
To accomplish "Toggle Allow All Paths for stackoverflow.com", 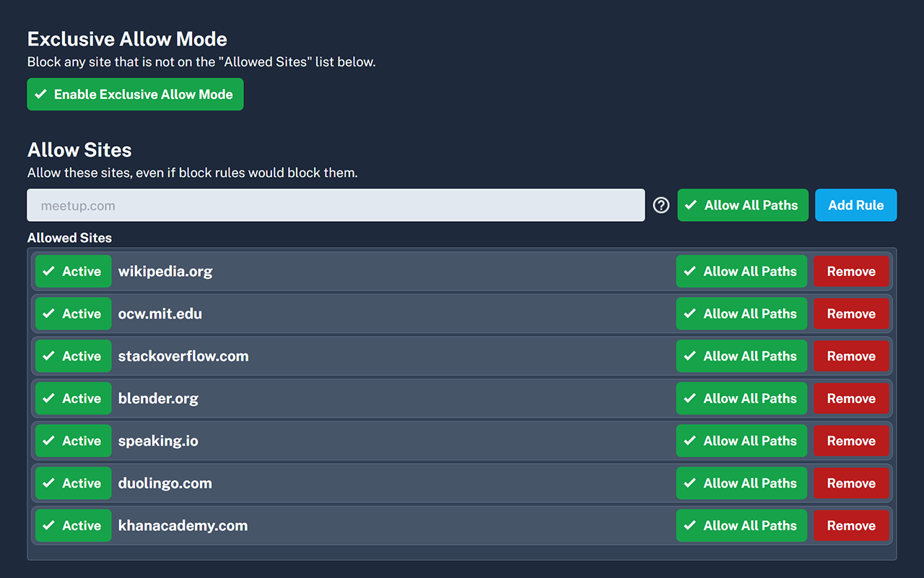I will click(741, 356).
